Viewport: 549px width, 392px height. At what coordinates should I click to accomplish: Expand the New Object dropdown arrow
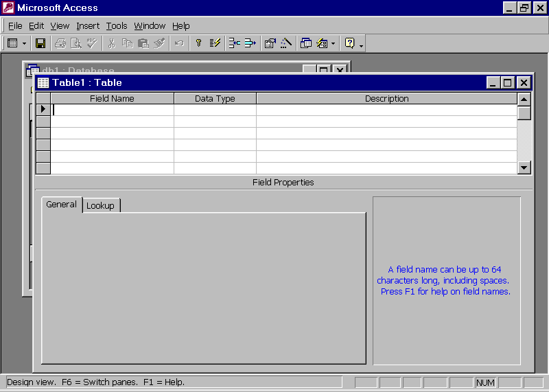point(333,44)
